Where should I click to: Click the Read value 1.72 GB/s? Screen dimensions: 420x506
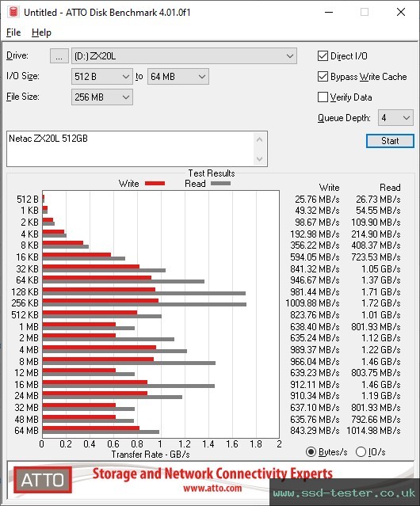coord(381,303)
